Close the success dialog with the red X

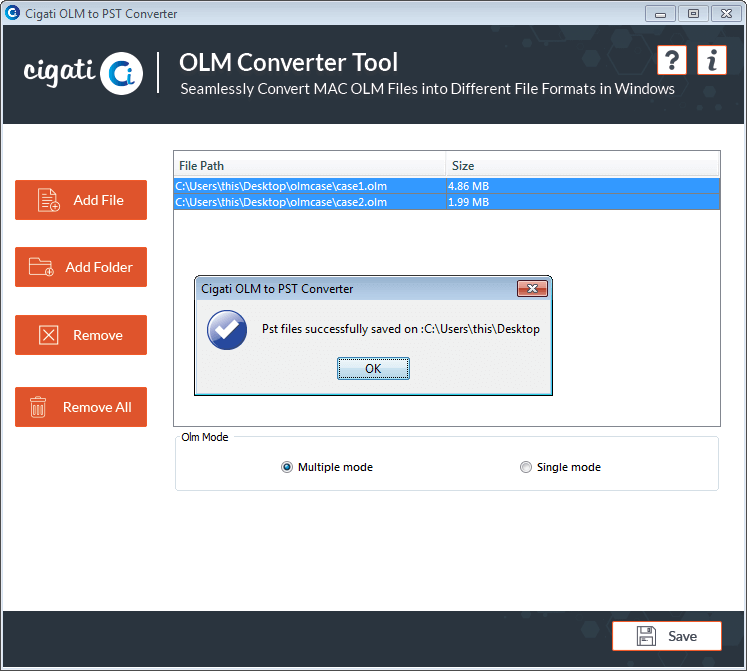point(532,288)
